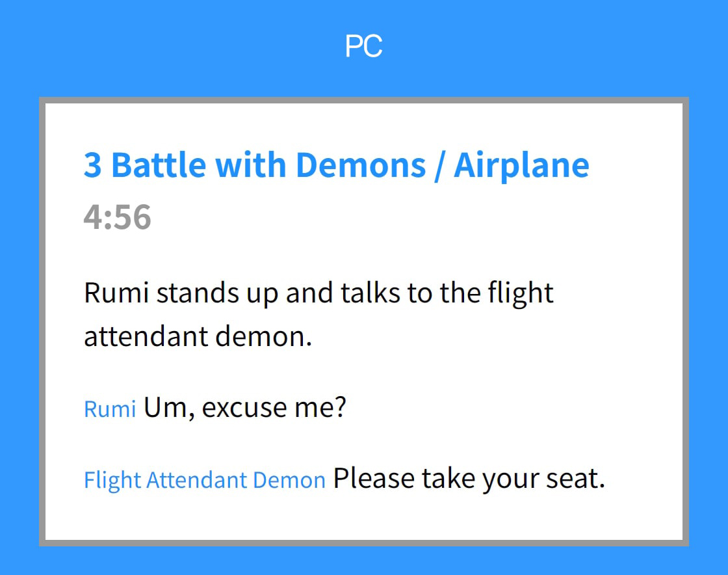Click the number 3 in the scene heading

[x=92, y=165]
